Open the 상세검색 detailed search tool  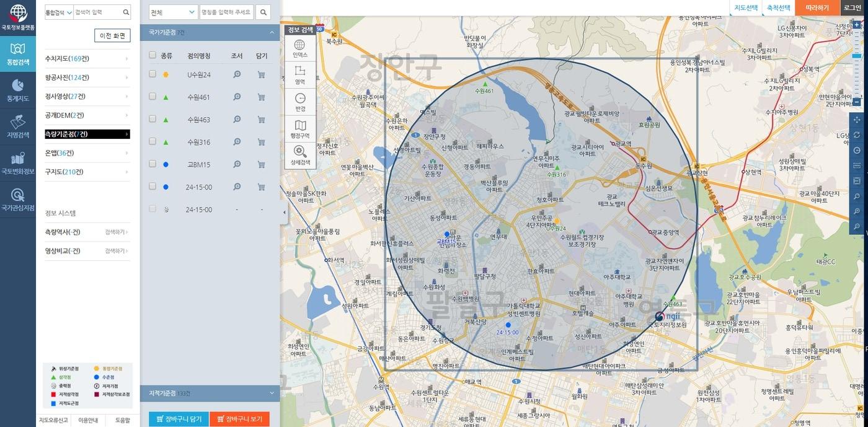point(300,156)
